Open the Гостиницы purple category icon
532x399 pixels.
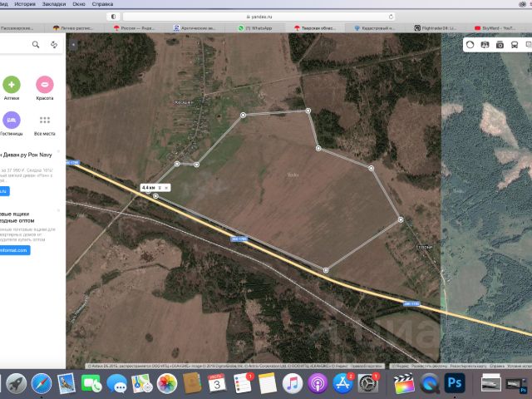[12, 120]
